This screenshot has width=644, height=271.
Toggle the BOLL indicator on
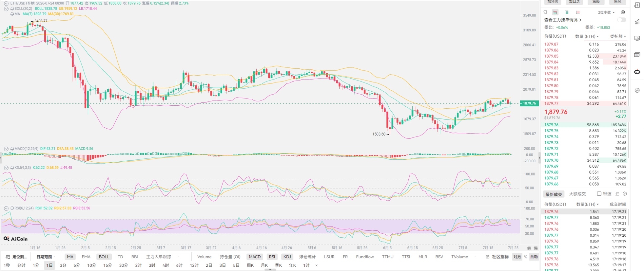pos(104,257)
